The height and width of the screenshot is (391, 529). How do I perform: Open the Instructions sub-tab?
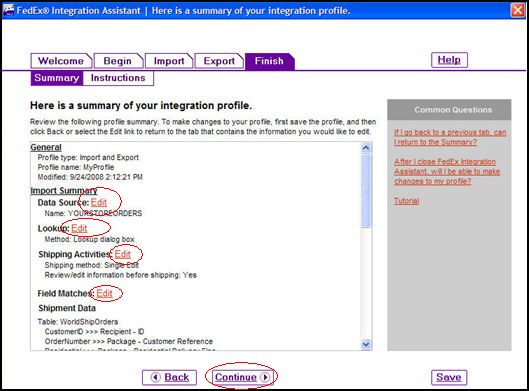[x=118, y=78]
